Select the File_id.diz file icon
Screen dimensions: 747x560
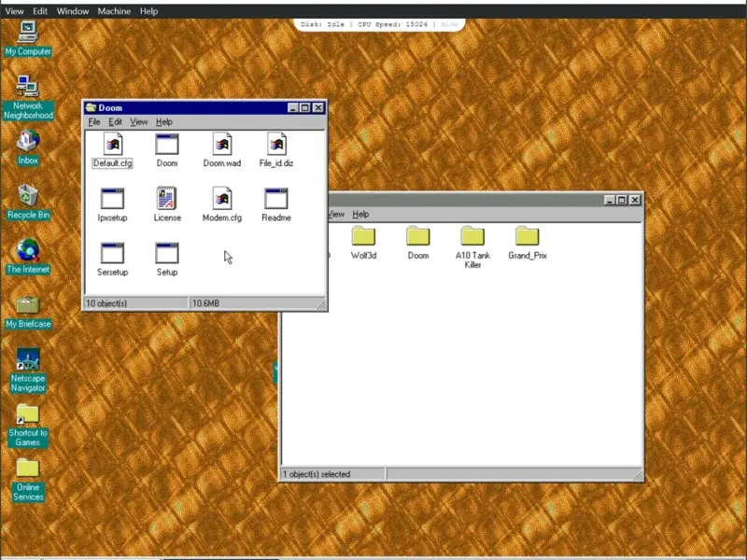(x=276, y=144)
